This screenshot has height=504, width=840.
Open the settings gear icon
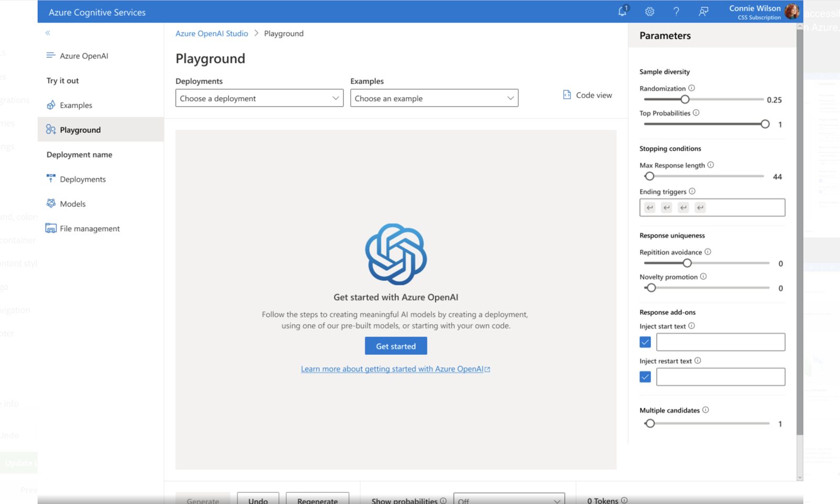[649, 12]
